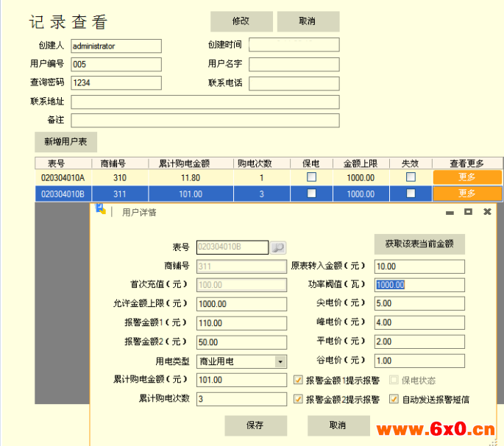The image size is (504, 446).
Task: Uncheck 报警金额1提示报警 checkbox
Action: pyautogui.click(x=298, y=380)
